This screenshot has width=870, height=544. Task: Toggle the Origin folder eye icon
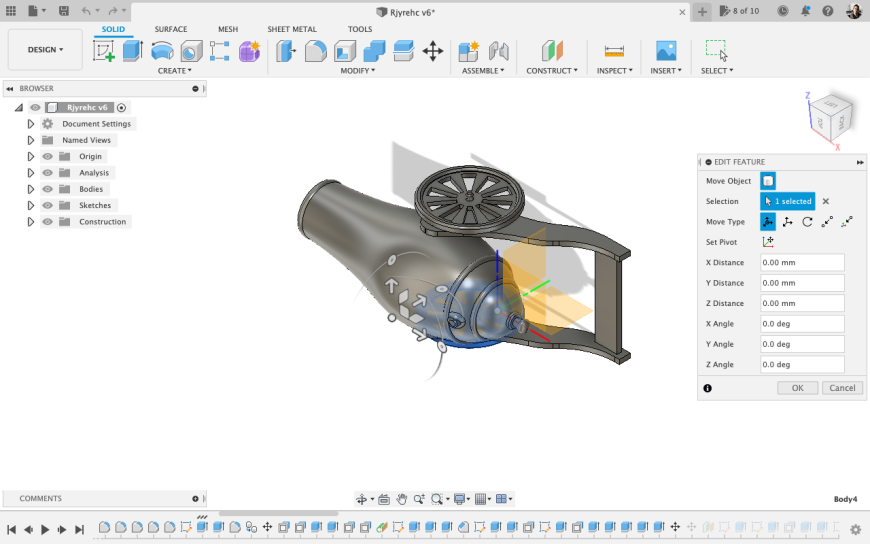(x=47, y=157)
